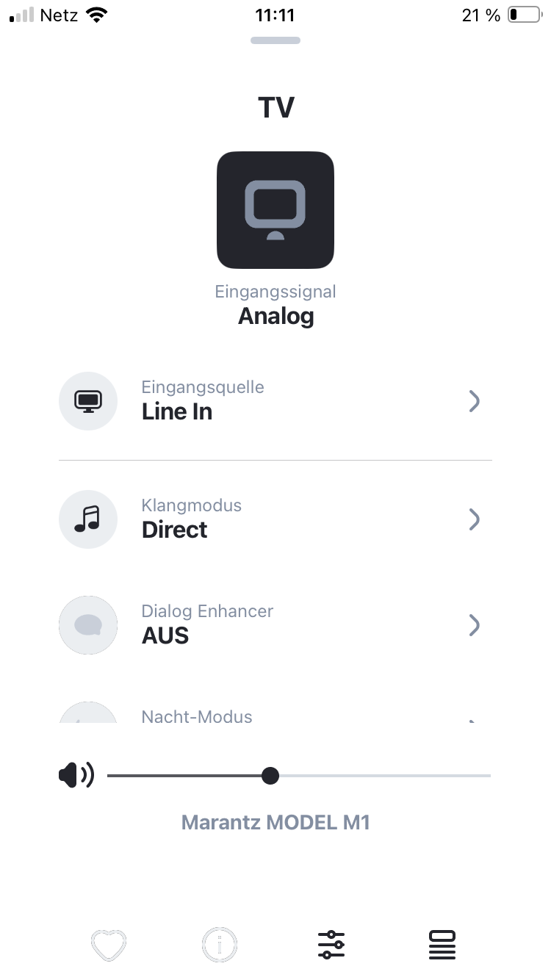Tap the Marantz MODEL M1 device name
551x980 pixels.
pyautogui.click(x=275, y=822)
